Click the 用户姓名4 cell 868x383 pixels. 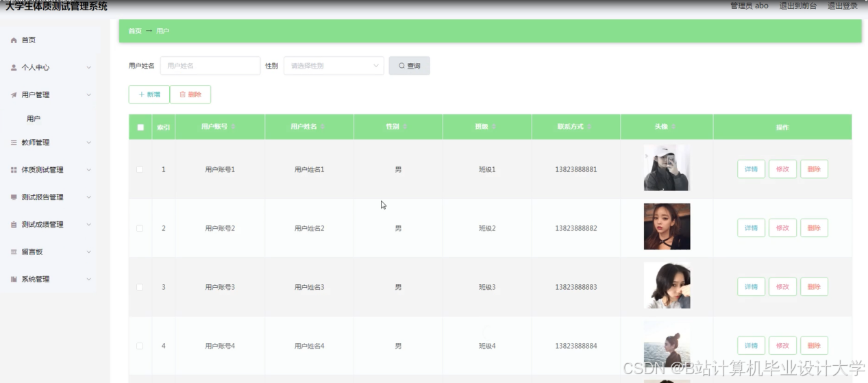pyautogui.click(x=310, y=346)
